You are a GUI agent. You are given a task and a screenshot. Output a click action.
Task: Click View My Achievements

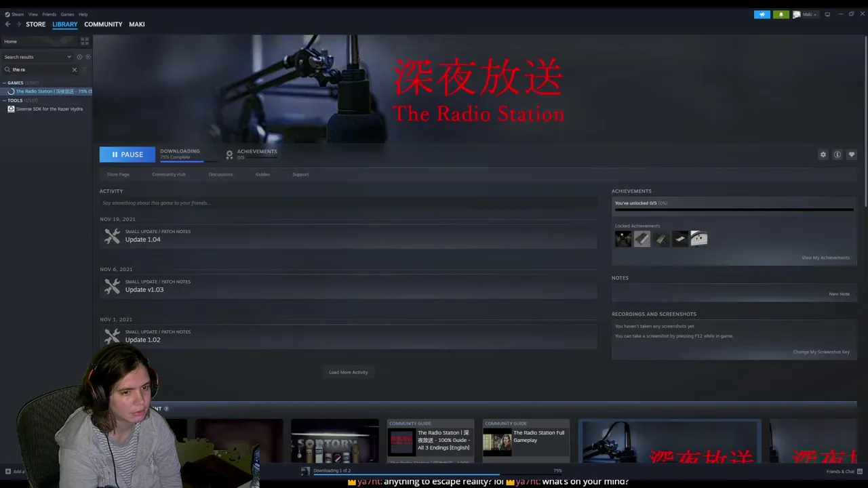[x=825, y=258]
